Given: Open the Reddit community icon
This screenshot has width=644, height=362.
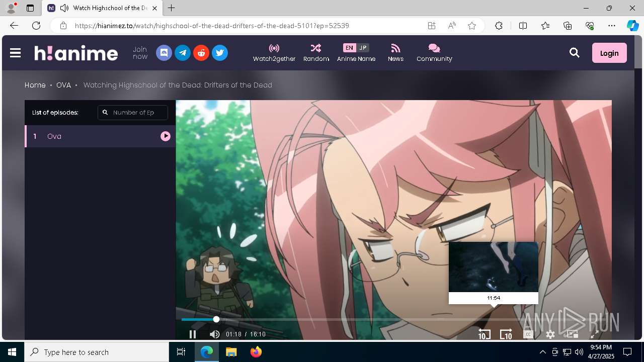Looking at the screenshot, I should coord(201,53).
